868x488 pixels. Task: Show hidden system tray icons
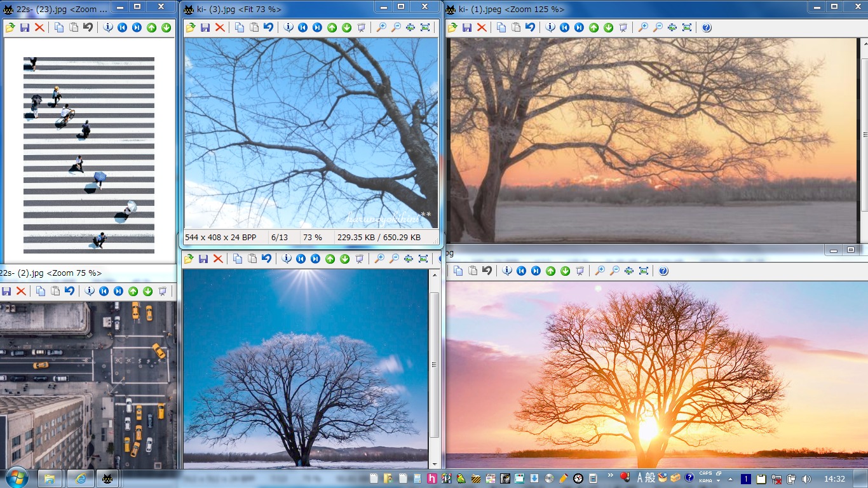pyautogui.click(x=730, y=479)
